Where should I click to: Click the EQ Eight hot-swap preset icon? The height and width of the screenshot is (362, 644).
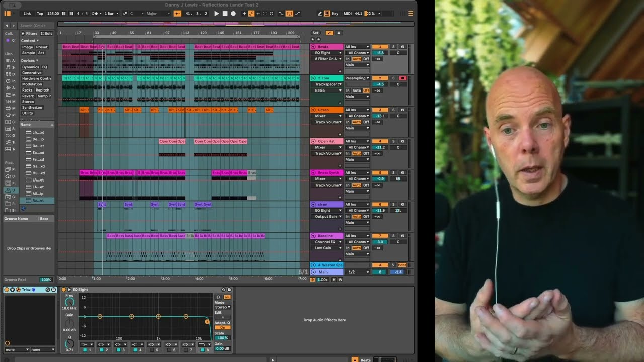(224, 290)
